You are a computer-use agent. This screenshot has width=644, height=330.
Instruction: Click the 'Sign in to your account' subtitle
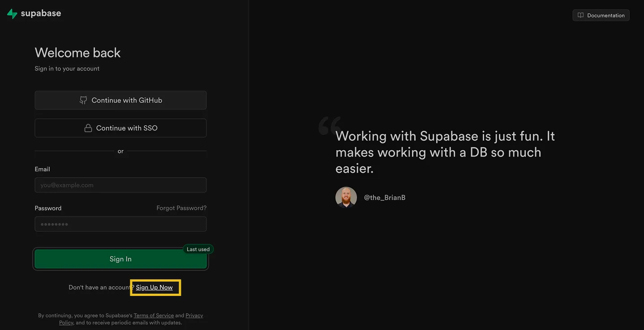pos(67,69)
